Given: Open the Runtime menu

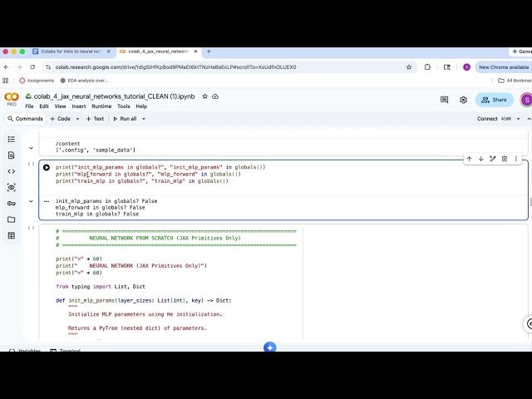Looking at the screenshot, I should 101,106.
